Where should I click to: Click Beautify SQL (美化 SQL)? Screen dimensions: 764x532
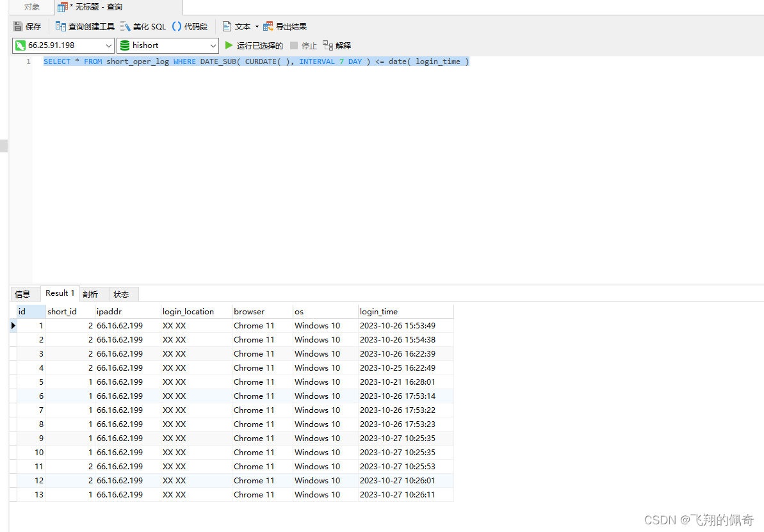(143, 26)
